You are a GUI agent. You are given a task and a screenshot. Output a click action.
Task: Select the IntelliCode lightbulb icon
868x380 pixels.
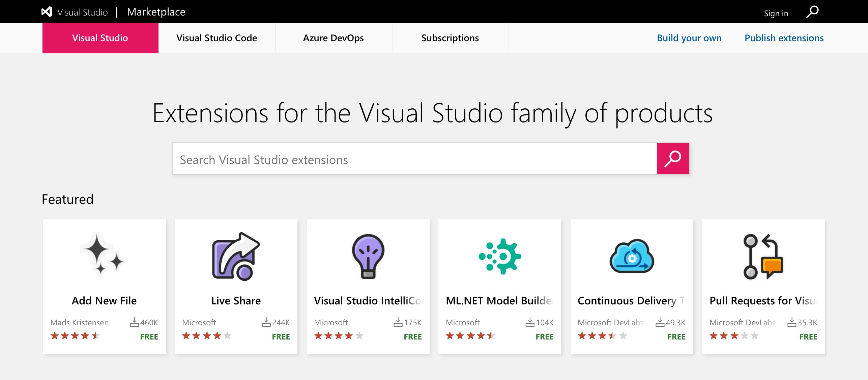coord(368,256)
